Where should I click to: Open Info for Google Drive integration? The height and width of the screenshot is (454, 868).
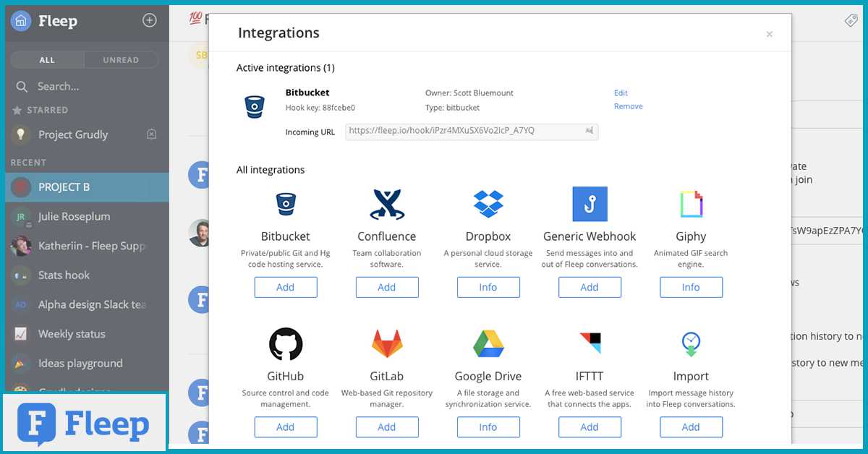tap(488, 427)
